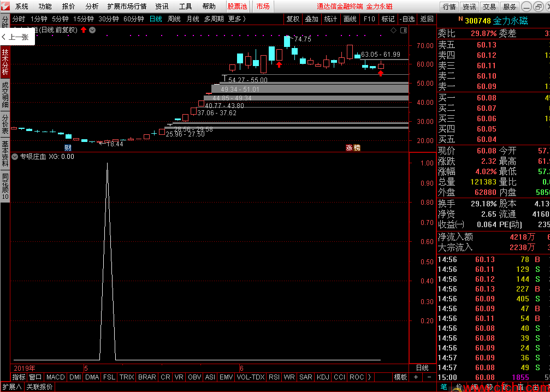
Task: Expand the 专吸庄血 indicator dropdown arrow
Action: coord(15,157)
